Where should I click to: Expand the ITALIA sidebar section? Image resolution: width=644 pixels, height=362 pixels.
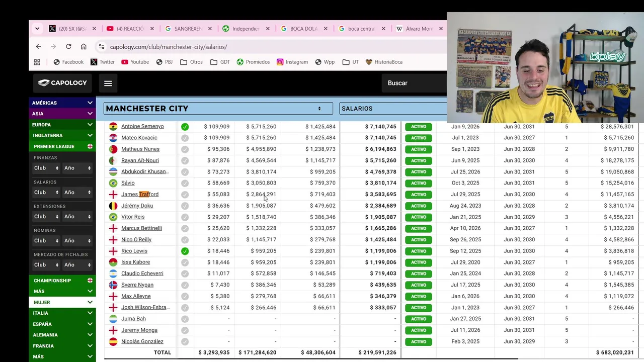tap(62, 313)
